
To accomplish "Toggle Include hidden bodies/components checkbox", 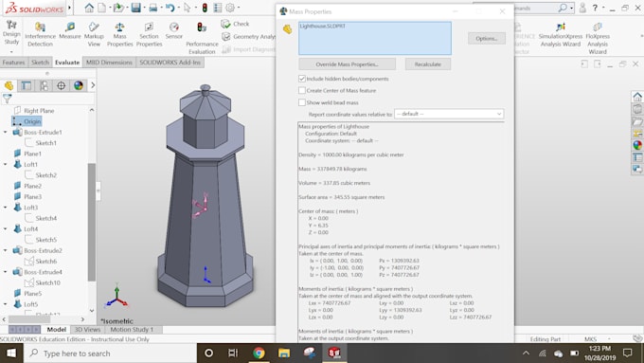I will click(302, 79).
